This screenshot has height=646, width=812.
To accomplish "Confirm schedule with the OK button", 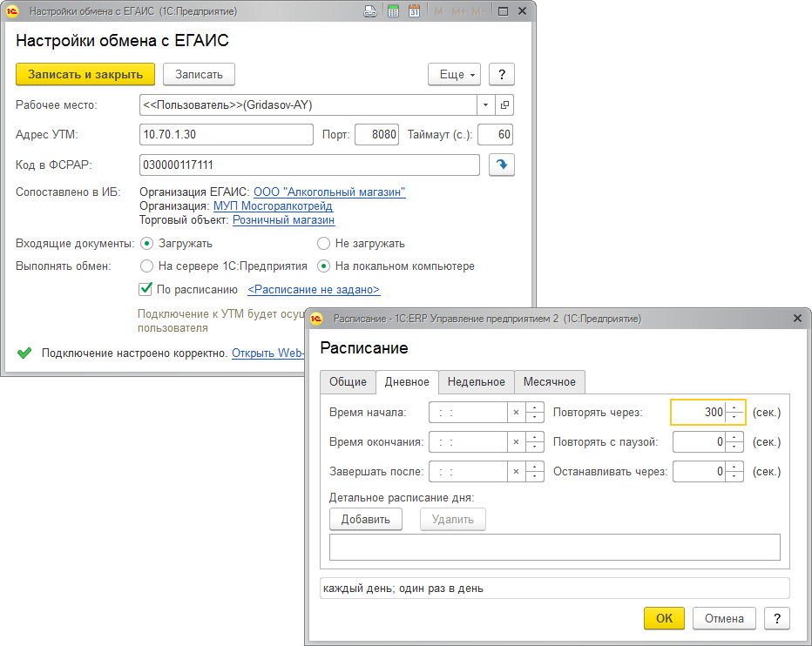I will [664, 618].
